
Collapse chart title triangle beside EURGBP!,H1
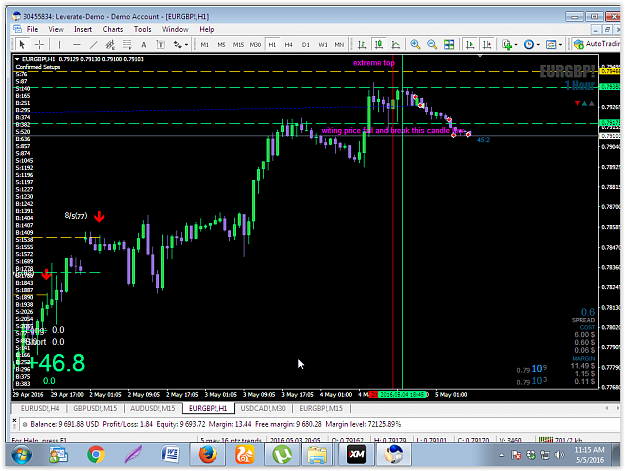[x=17, y=59]
